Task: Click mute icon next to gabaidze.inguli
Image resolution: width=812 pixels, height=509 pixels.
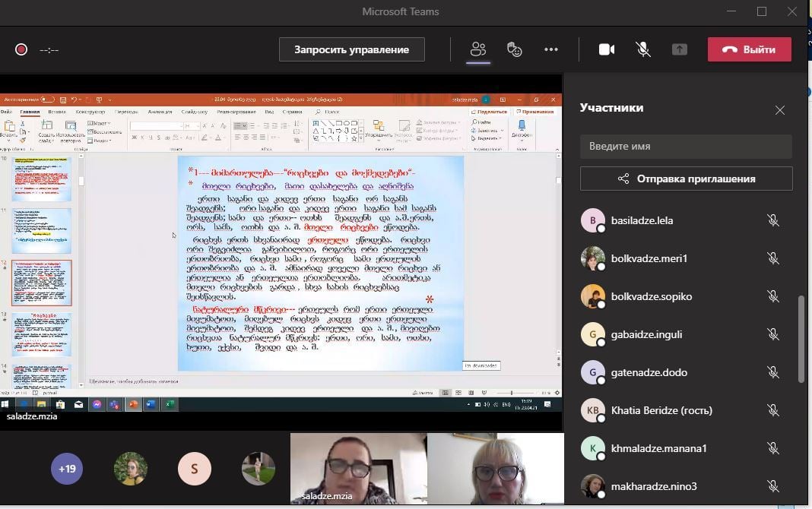Action: coord(773,334)
